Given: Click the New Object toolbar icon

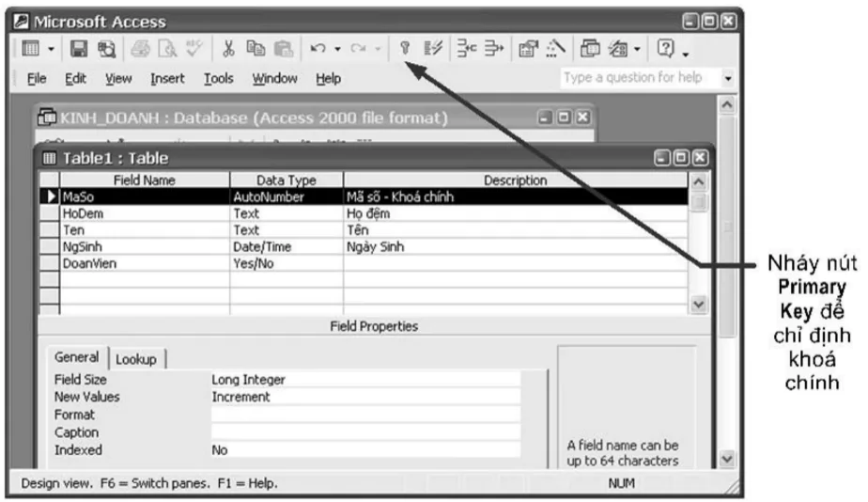Looking at the screenshot, I should pos(618,49).
